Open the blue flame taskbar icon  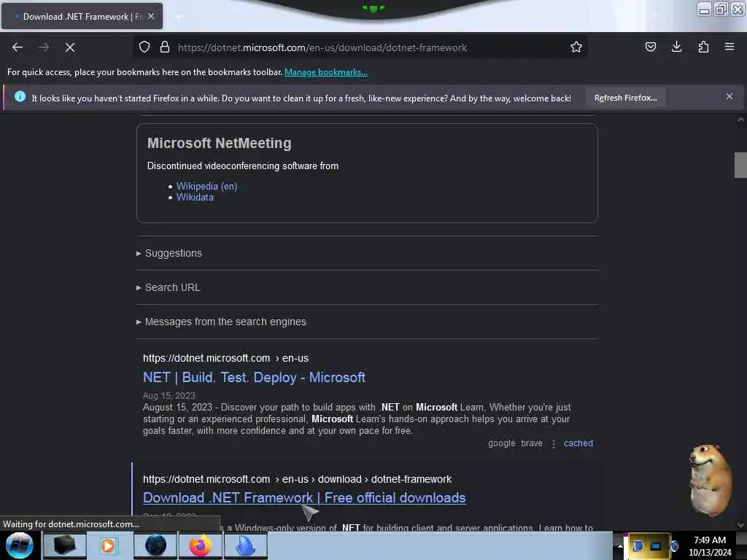(246, 545)
